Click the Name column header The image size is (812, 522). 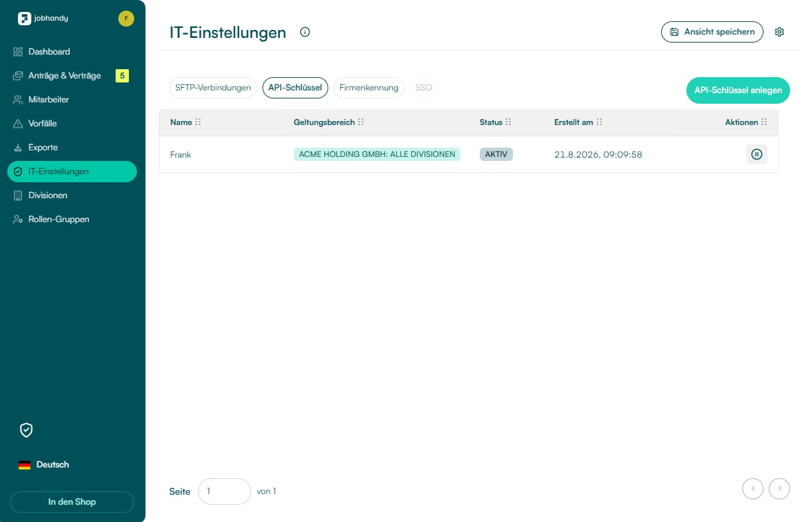click(181, 122)
